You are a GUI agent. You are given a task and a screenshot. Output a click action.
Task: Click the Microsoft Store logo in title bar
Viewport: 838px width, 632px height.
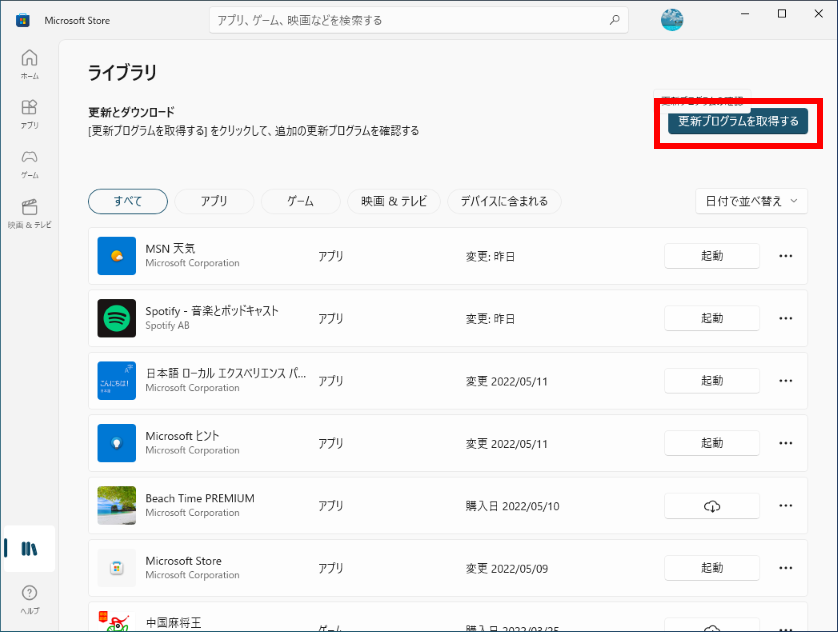(22, 20)
